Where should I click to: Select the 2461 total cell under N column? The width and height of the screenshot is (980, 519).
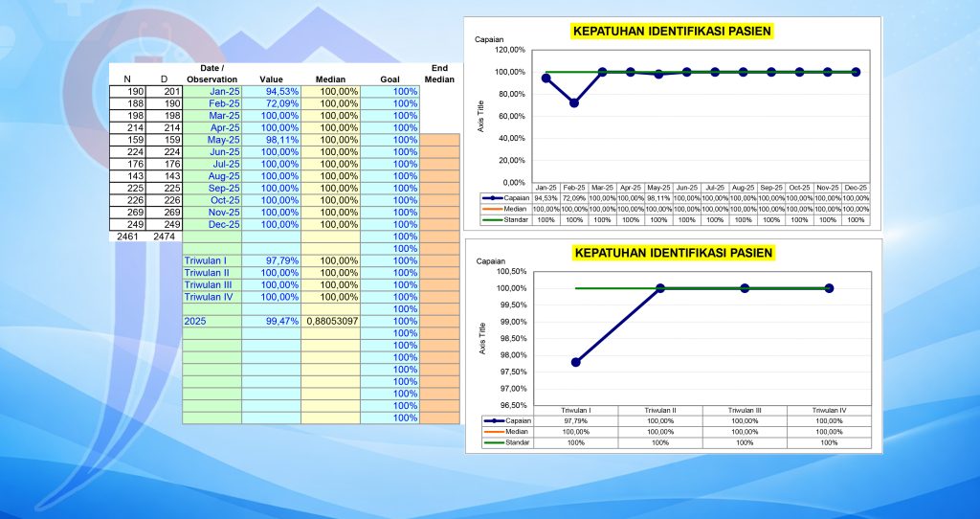(127, 237)
